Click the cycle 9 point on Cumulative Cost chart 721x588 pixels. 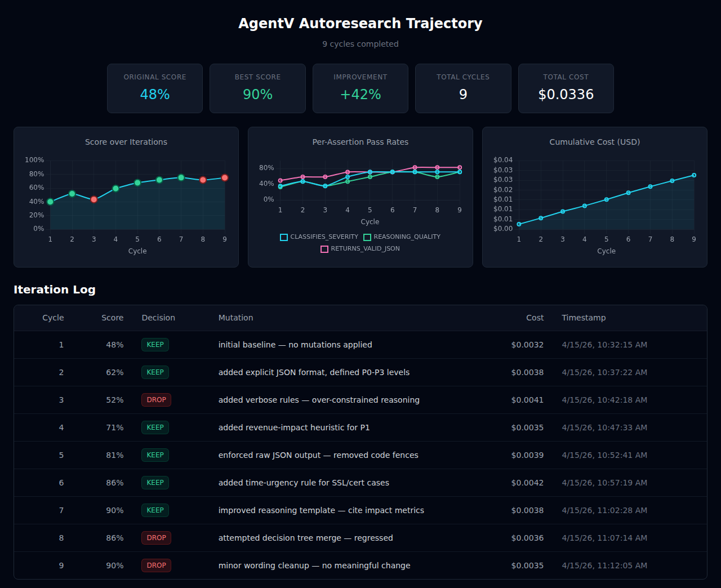[693, 175]
